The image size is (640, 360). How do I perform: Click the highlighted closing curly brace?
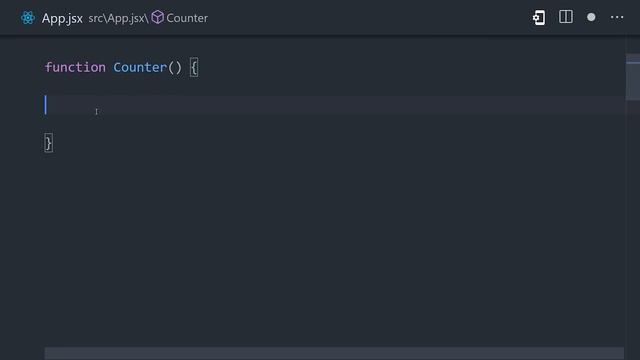pos(49,143)
